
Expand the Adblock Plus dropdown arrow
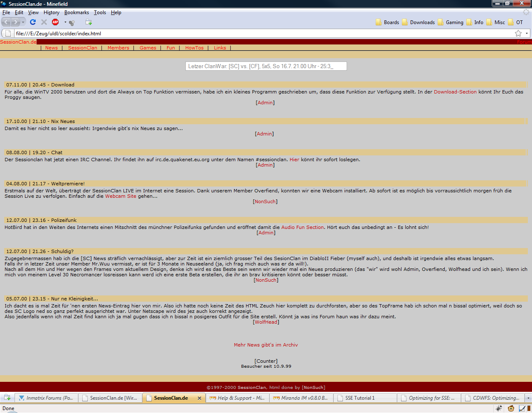pyautogui.click(x=65, y=22)
